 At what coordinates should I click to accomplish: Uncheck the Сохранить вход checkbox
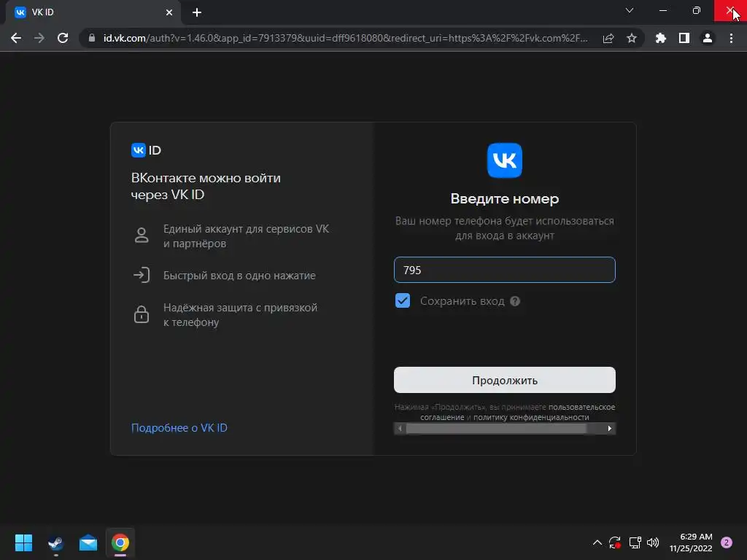(403, 300)
